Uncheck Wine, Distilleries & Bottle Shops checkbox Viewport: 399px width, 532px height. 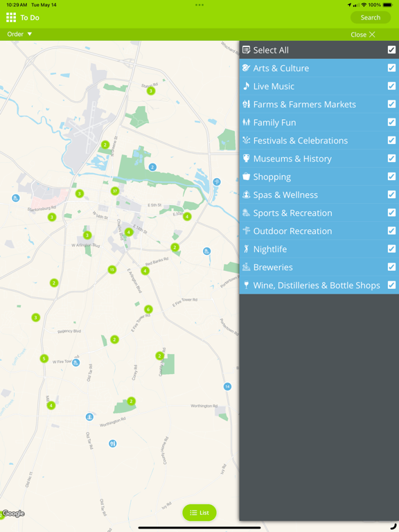pos(391,285)
